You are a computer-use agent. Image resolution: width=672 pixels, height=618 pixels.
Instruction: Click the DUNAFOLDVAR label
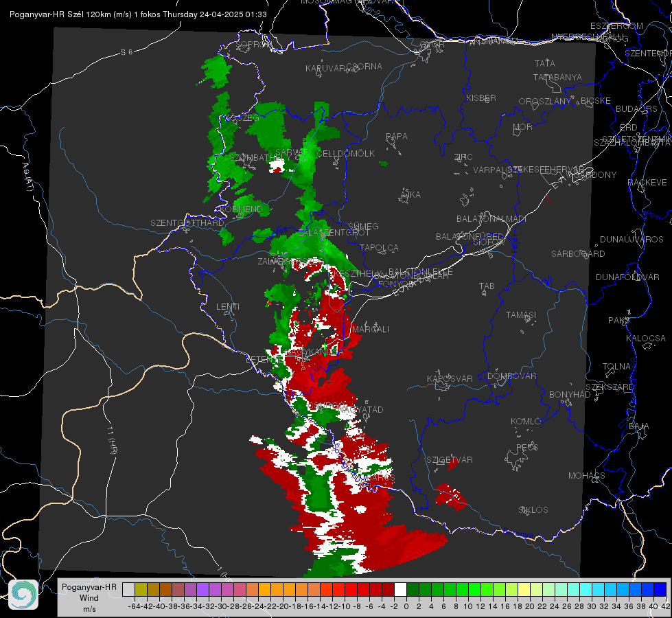click(627, 277)
